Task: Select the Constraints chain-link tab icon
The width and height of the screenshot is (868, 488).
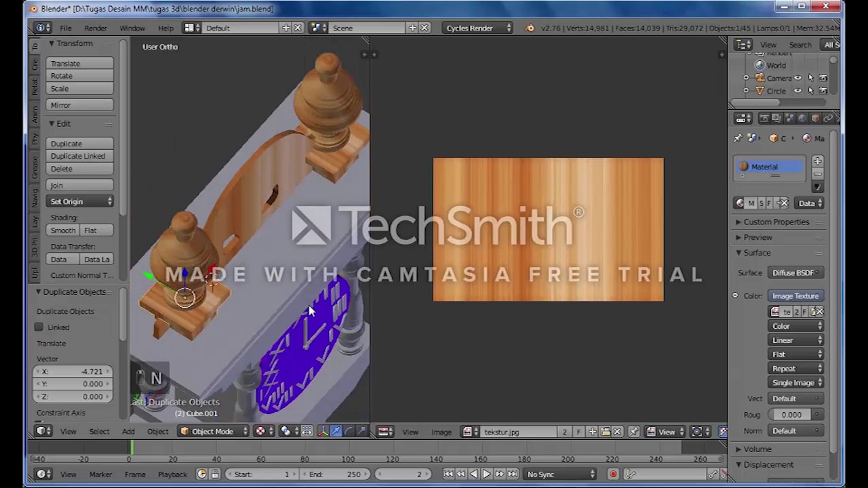Action: coord(829,118)
